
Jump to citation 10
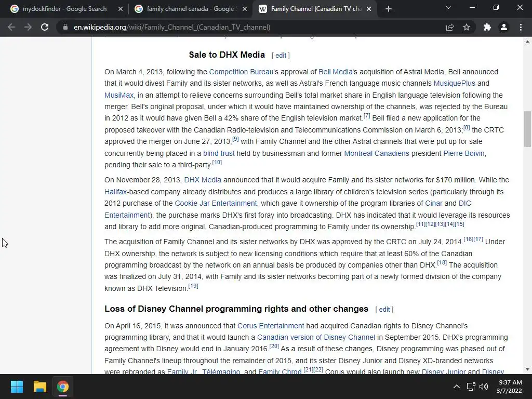click(x=217, y=163)
